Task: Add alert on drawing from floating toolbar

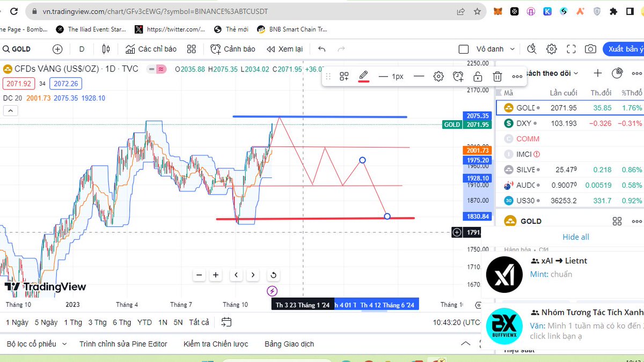Action: click(x=458, y=77)
